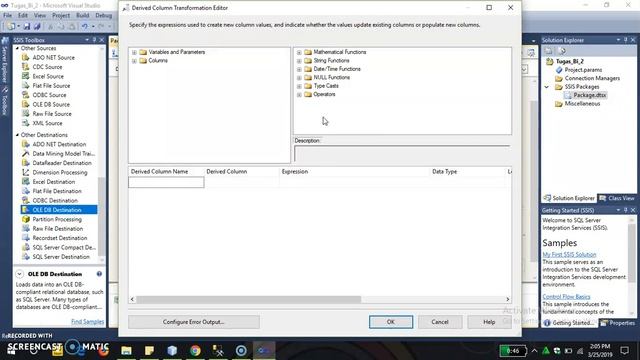Click the help info icon beside OLE DB Destination

(x=99, y=274)
